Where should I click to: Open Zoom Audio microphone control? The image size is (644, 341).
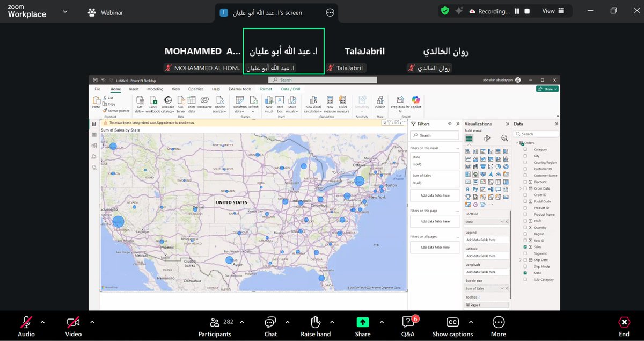[x=26, y=326]
